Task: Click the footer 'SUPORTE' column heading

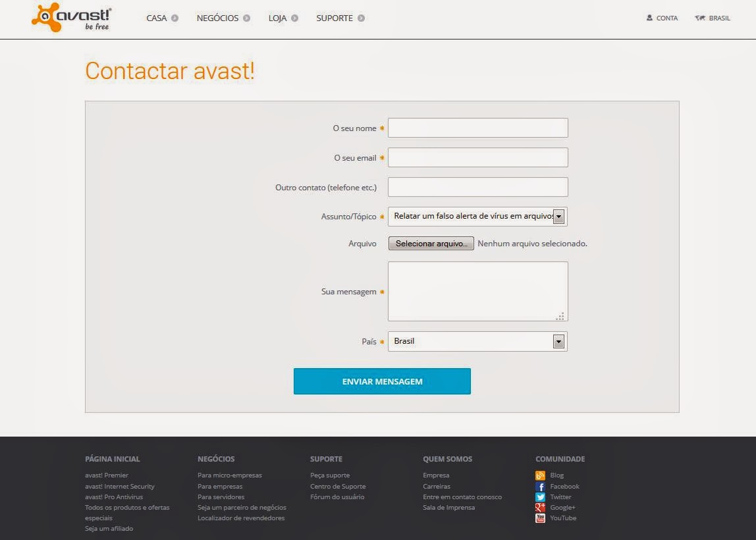Action: point(327,459)
